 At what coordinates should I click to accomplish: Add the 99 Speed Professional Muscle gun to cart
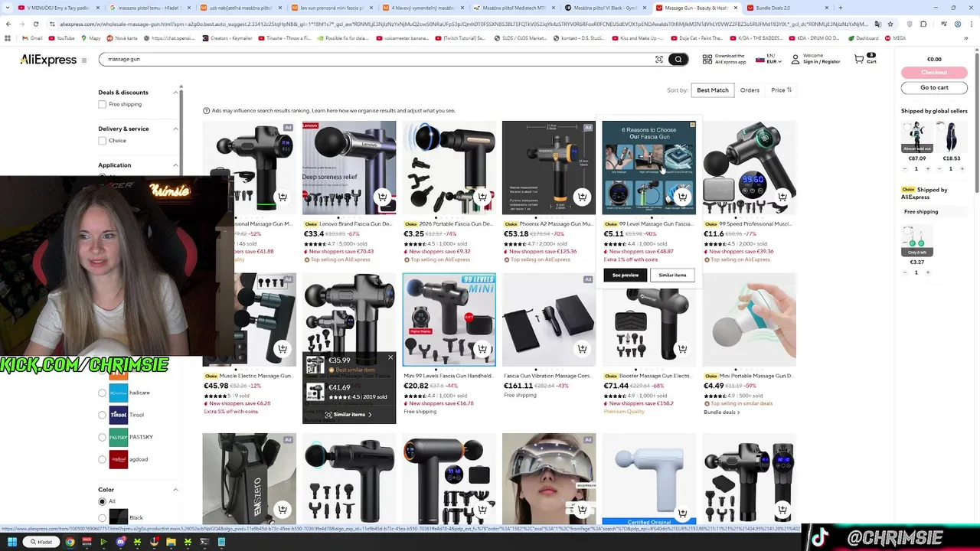tap(782, 197)
